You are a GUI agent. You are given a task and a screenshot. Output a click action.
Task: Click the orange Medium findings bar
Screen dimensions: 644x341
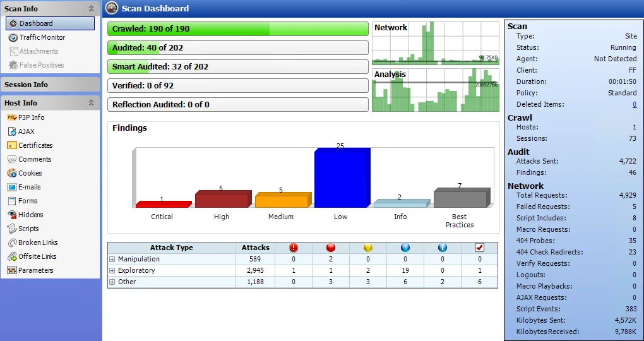283,200
